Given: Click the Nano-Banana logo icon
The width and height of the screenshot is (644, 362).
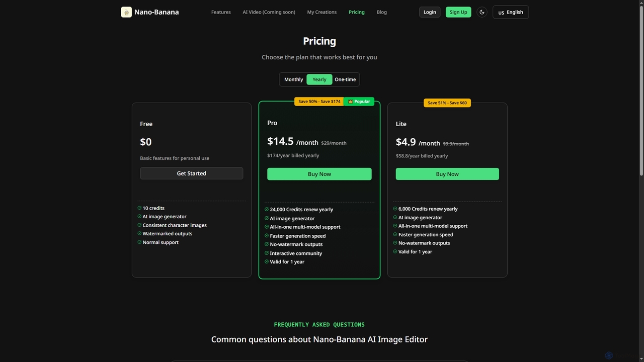Looking at the screenshot, I should [126, 12].
